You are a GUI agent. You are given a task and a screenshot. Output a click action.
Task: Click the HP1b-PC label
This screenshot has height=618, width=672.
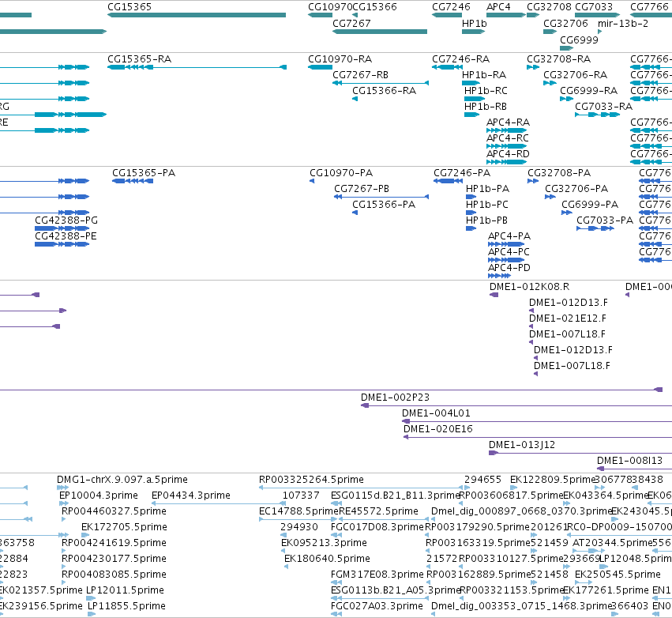click(487, 205)
